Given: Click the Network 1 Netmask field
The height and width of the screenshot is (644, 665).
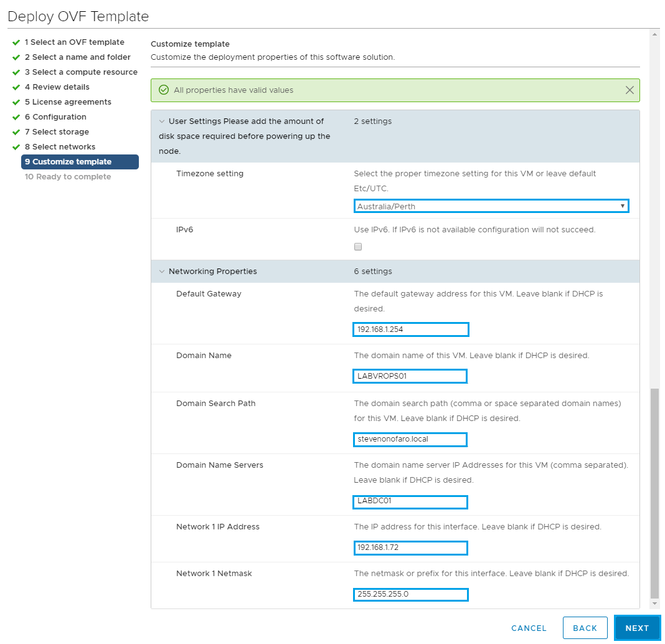Looking at the screenshot, I should pyautogui.click(x=410, y=595).
